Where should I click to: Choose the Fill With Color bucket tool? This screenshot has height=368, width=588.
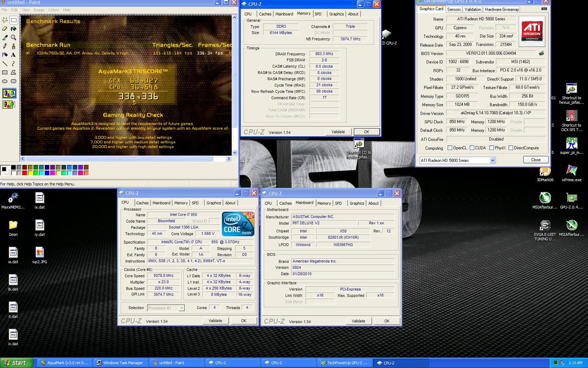pyautogui.click(x=14, y=29)
